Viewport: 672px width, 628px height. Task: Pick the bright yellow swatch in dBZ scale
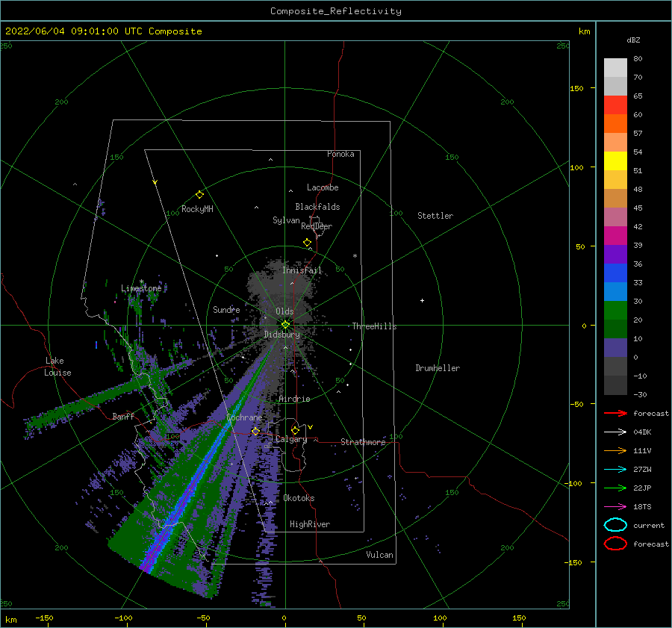(615, 161)
